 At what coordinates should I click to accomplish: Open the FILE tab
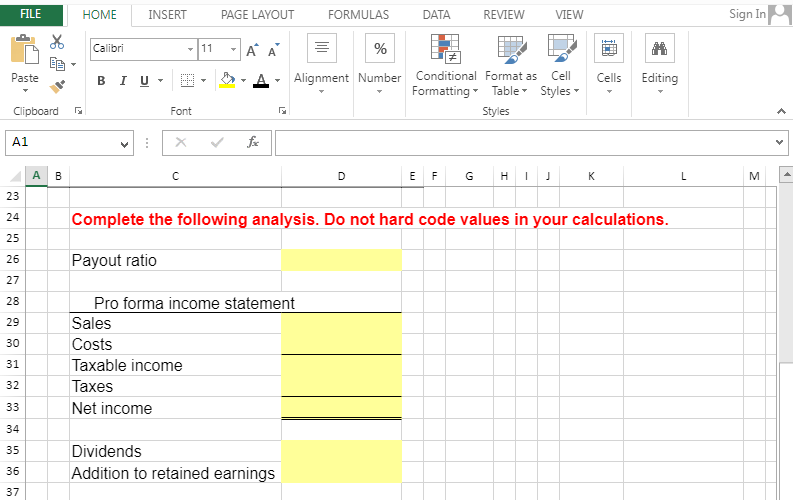coord(31,15)
